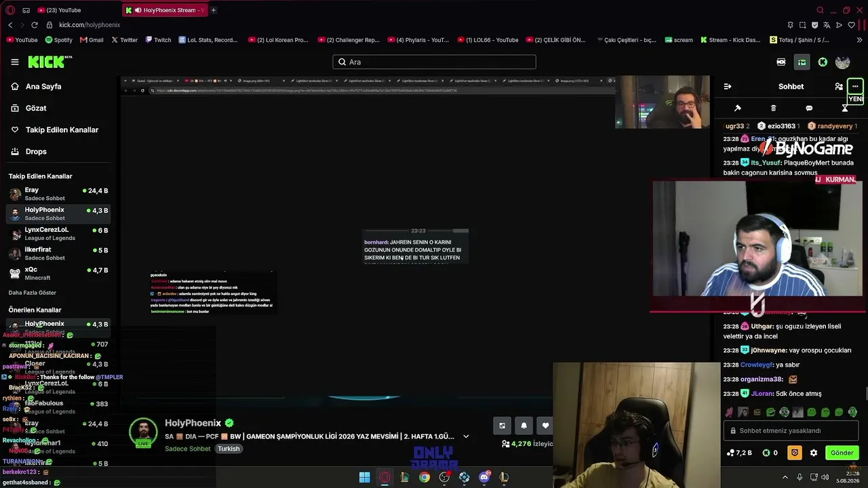
Task: Click the emote row's first pink emote
Action: click(729, 412)
